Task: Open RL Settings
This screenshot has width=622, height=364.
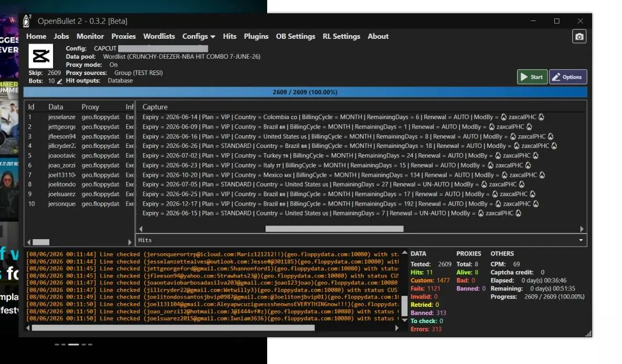Action: [x=341, y=37]
